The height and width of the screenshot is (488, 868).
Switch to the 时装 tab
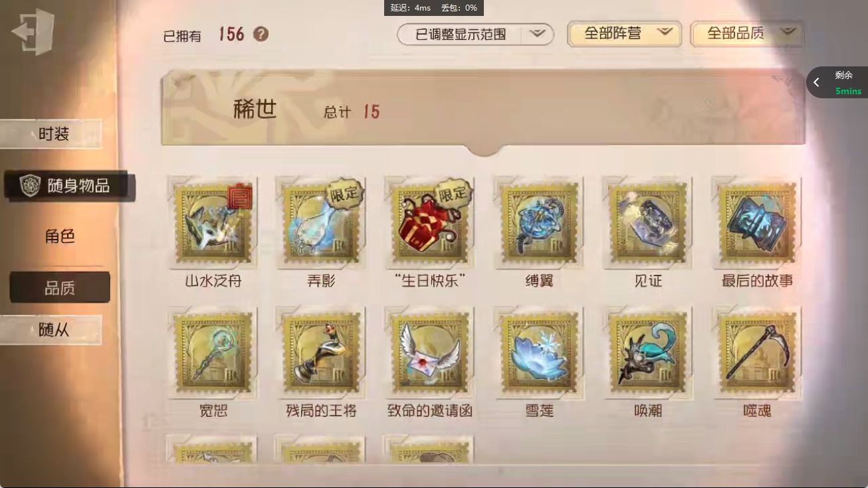coord(52,134)
